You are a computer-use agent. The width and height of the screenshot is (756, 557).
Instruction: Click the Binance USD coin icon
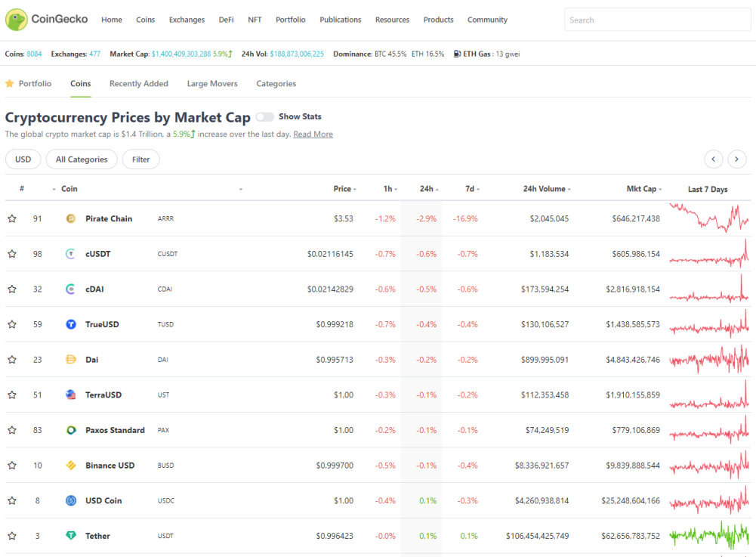point(71,466)
